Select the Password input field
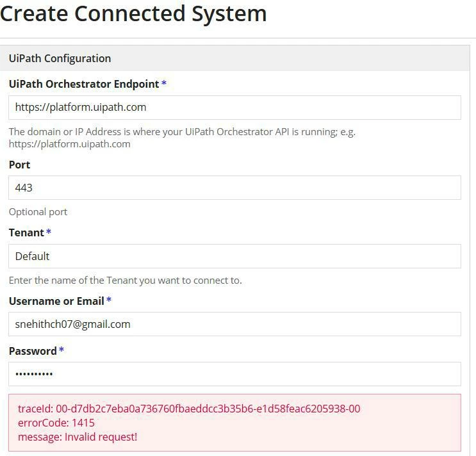 [x=234, y=374]
